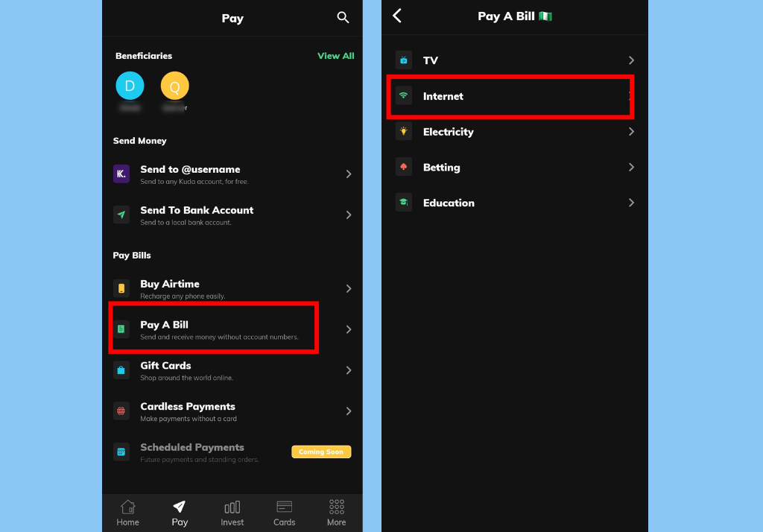Click the paper plane icon for Send To Bank Account
763x532 pixels.
click(x=121, y=215)
